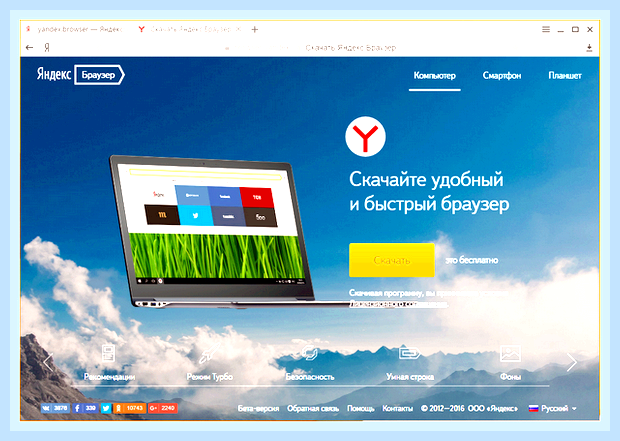Open the Режим Турбо rocket icon

point(210,353)
